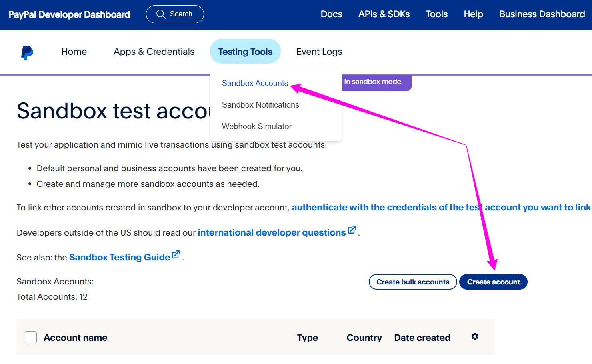This screenshot has height=364, width=592.
Task: Open the Docs page
Action: [x=331, y=14]
